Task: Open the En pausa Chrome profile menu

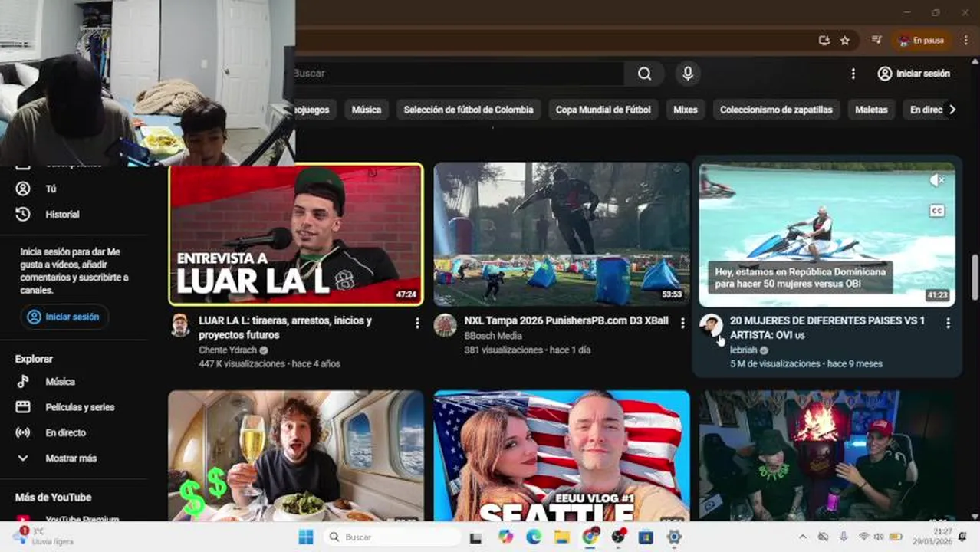Action: point(921,41)
